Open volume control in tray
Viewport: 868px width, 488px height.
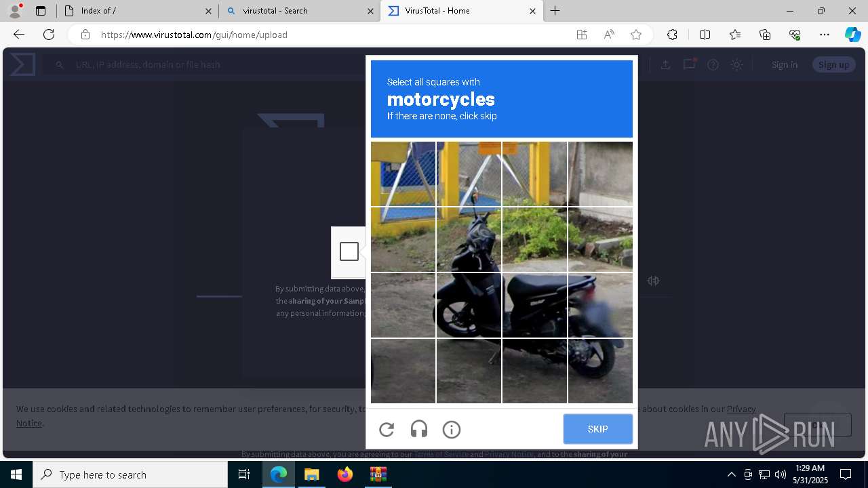pos(781,474)
